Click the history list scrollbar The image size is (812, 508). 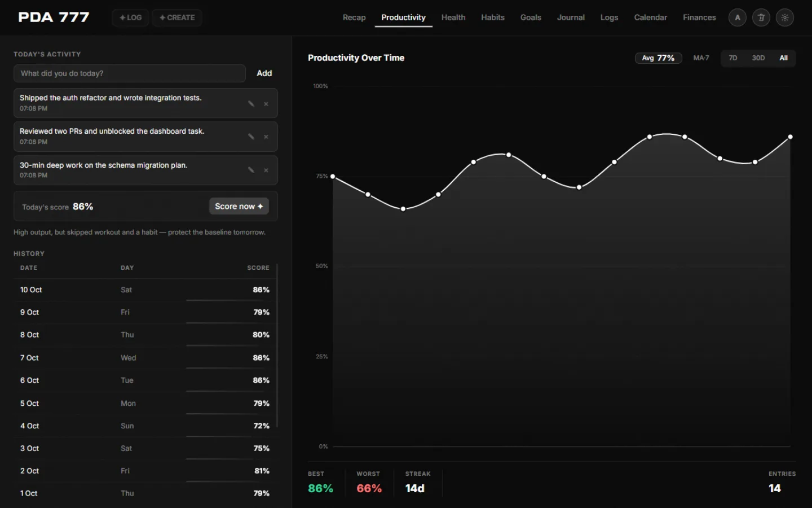tap(277, 344)
